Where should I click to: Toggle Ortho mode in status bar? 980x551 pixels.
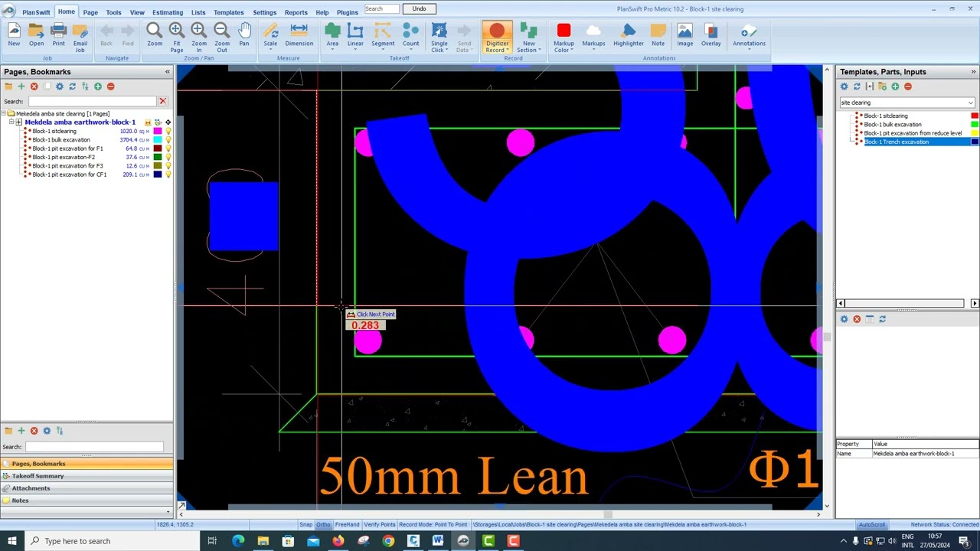coord(323,525)
